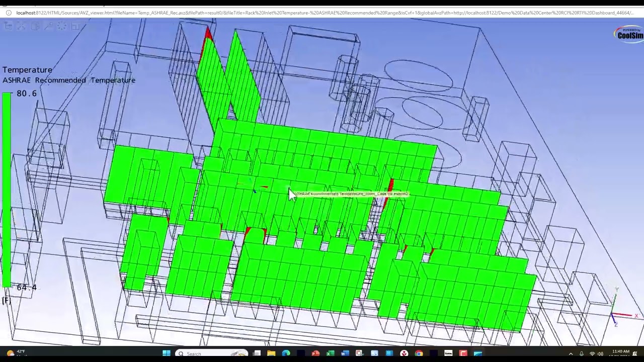Screen dimensions: 644x362
Task: Click the taskbar Search box
Action: coord(211,353)
